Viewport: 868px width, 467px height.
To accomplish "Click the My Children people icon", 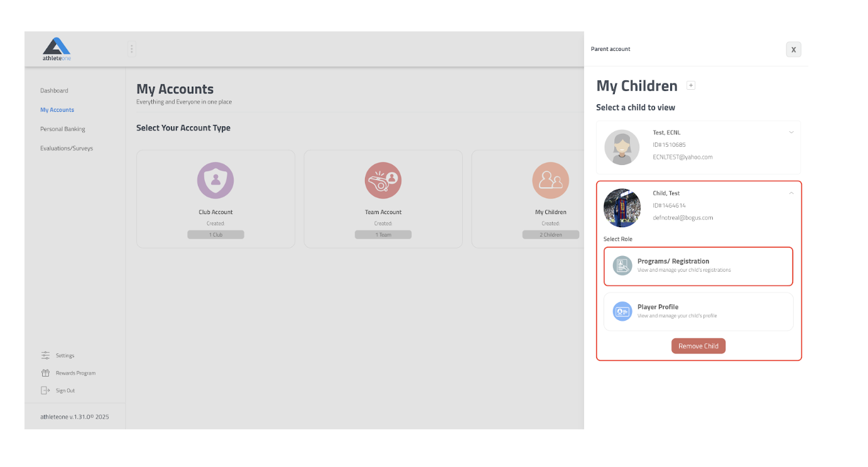I will [x=550, y=181].
